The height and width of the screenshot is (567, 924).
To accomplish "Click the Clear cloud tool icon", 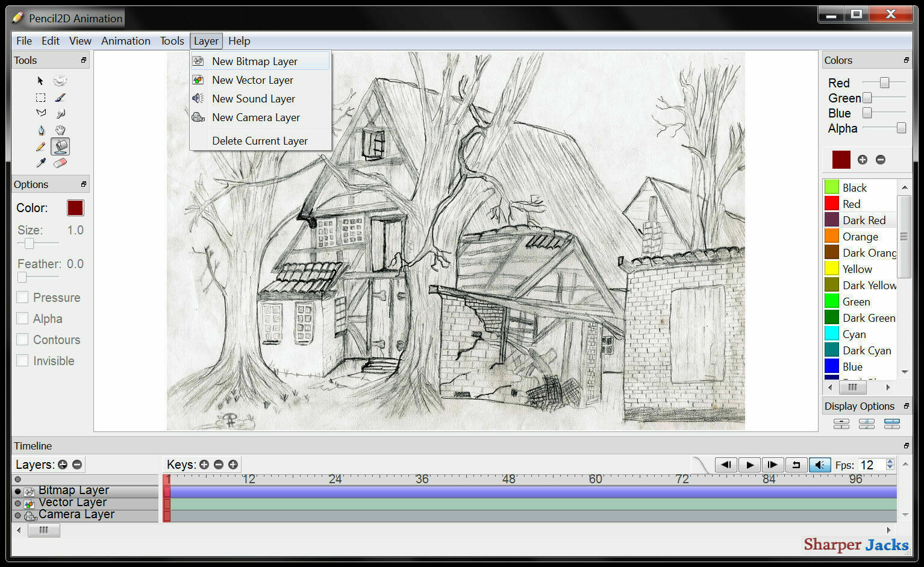I will point(60,81).
